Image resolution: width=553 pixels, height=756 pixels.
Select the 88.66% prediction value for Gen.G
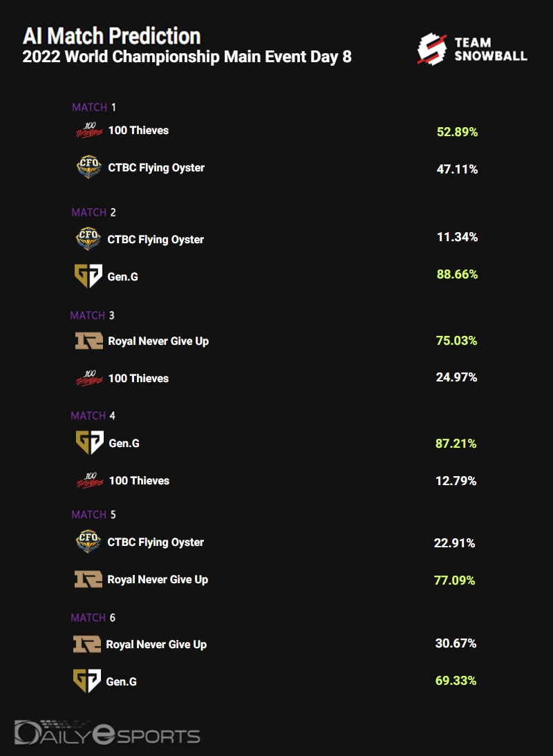point(457,274)
